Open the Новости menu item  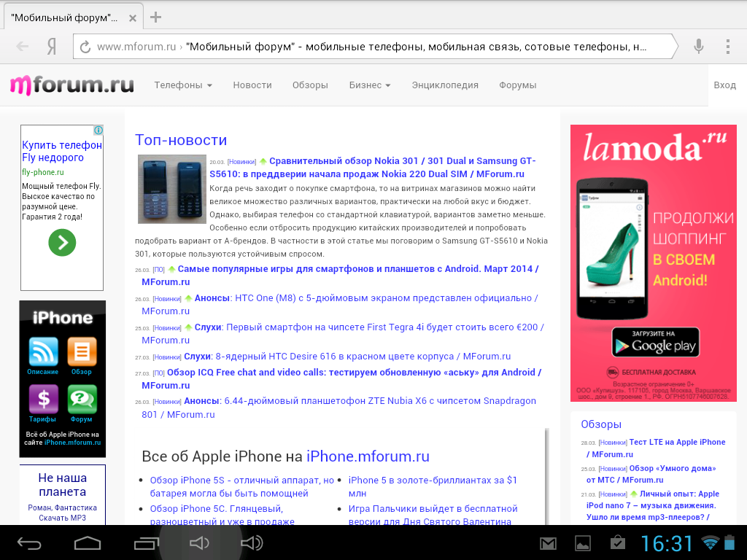pyautogui.click(x=252, y=85)
